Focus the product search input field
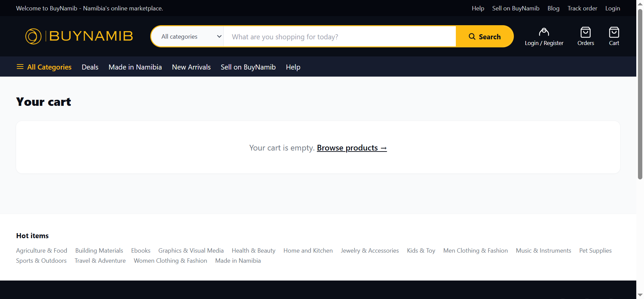644x299 pixels. (x=340, y=37)
